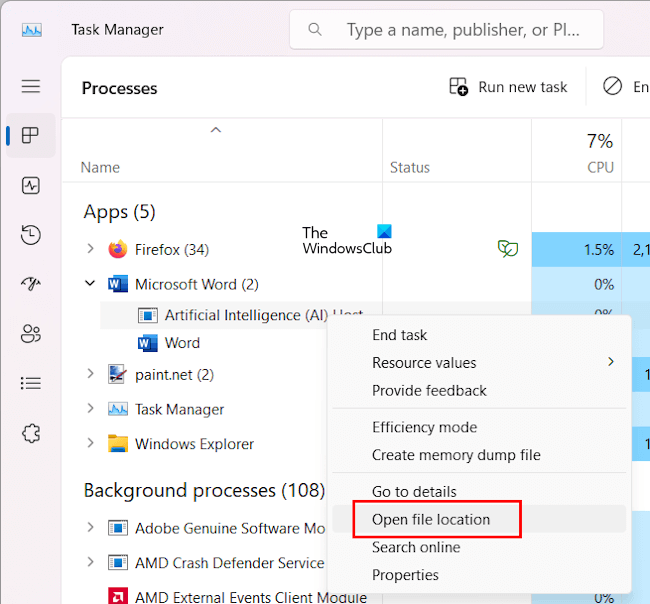Open the Startup apps sidebar icon
Viewport: 650px width, 604px height.
pos(31,284)
